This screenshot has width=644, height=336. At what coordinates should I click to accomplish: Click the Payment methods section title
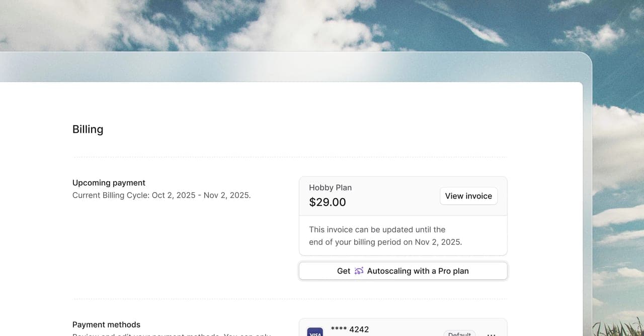(106, 324)
